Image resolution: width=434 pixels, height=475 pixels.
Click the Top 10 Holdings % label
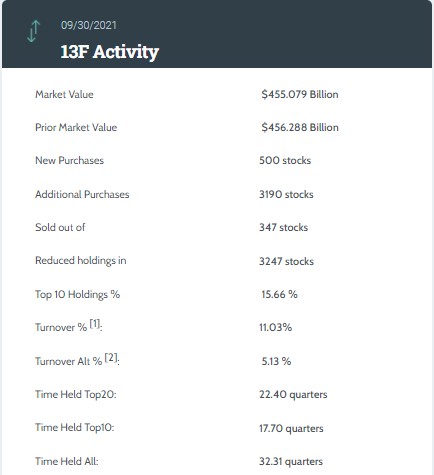(77, 295)
